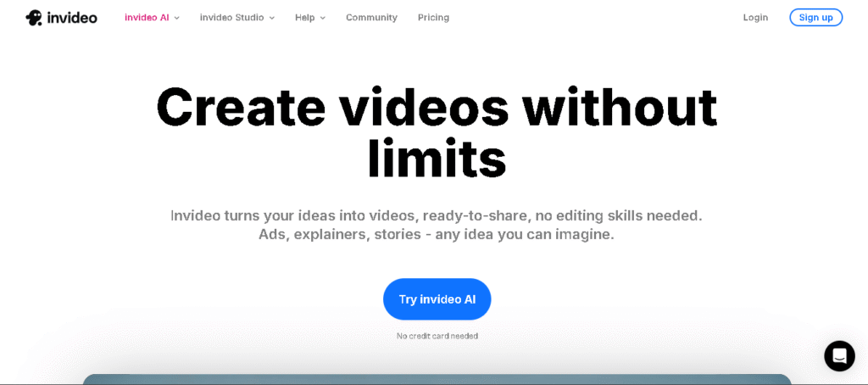The height and width of the screenshot is (385, 868).
Task: Click the blue Try invideo AI button
Action: (x=437, y=299)
